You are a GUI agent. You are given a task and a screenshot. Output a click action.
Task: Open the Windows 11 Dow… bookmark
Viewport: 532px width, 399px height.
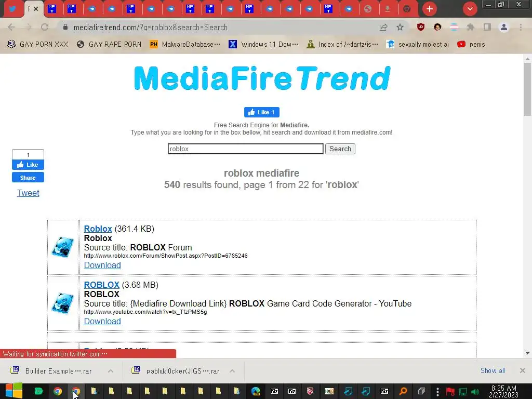[263, 45]
